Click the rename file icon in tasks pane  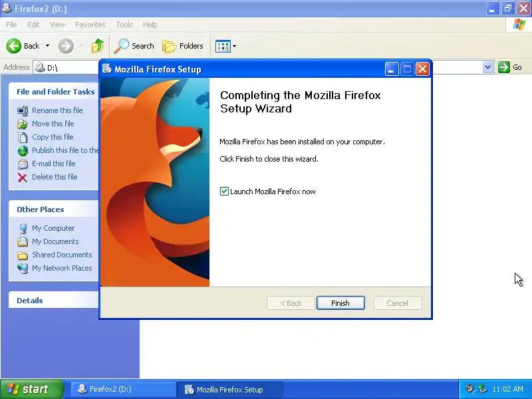tap(23, 110)
